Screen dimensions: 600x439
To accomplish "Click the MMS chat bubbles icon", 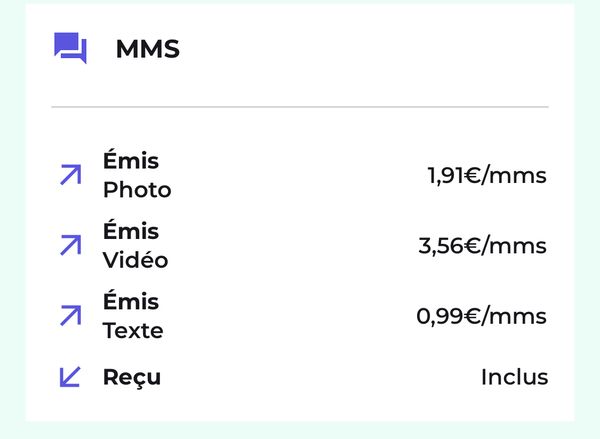I will point(70,48).
